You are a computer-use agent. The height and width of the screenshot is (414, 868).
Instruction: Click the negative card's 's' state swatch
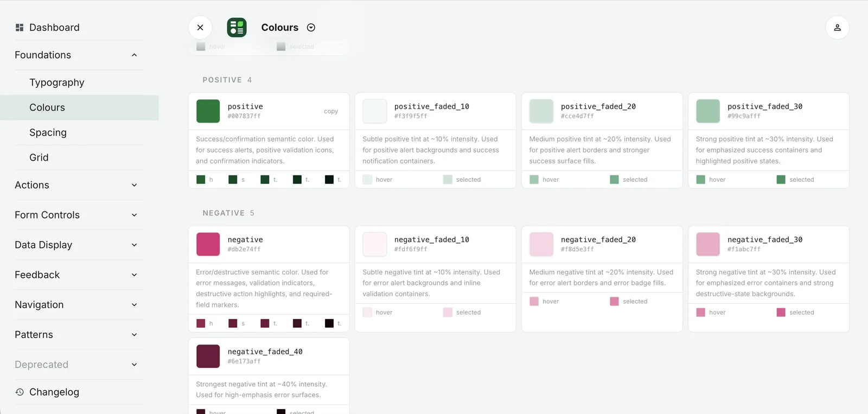click(233, 323)
